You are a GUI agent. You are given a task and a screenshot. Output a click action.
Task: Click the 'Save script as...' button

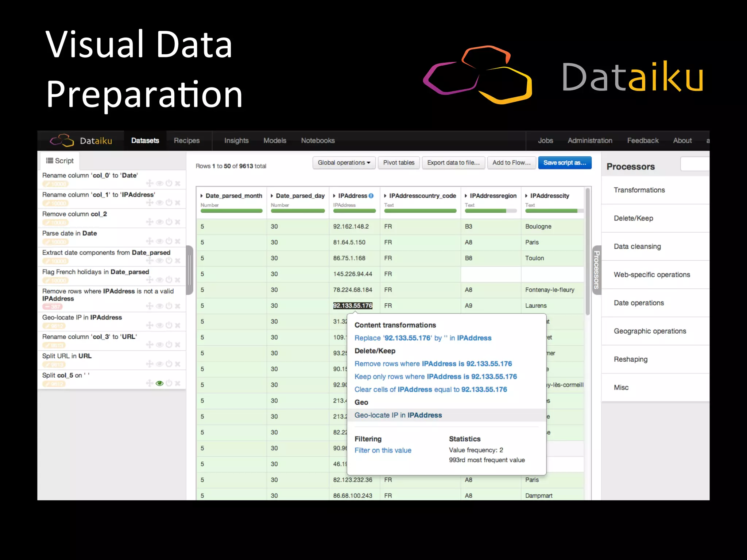pyautogui.click(x=565, y=163)
